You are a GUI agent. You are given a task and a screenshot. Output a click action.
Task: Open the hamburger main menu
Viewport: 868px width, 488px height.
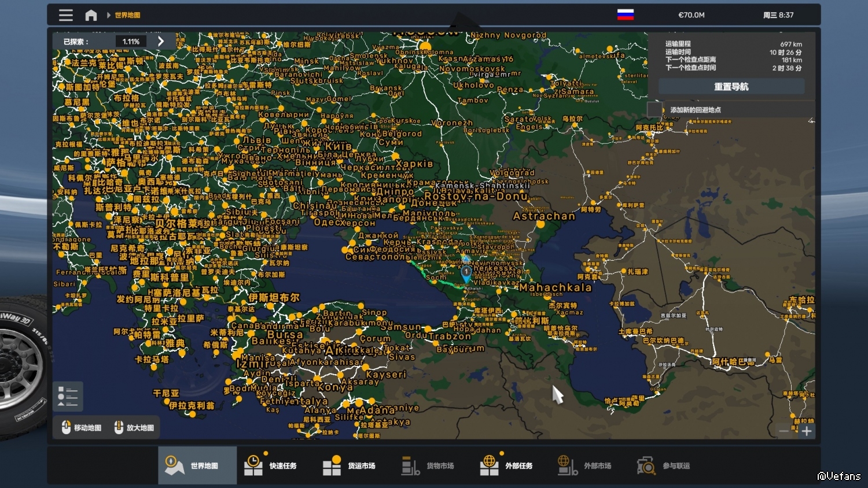point(66,15)
